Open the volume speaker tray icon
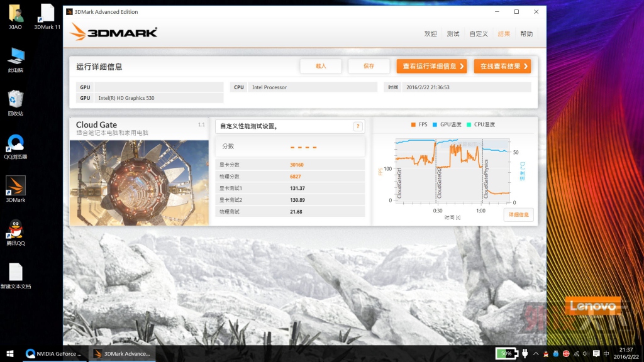The image size is (644, 362). tap(586, 354)
